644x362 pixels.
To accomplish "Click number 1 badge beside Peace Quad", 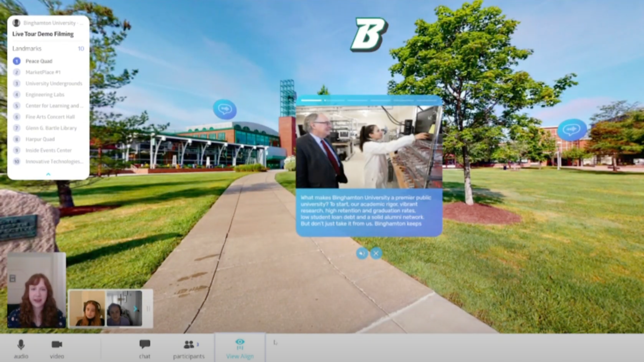I will [17, 61].
